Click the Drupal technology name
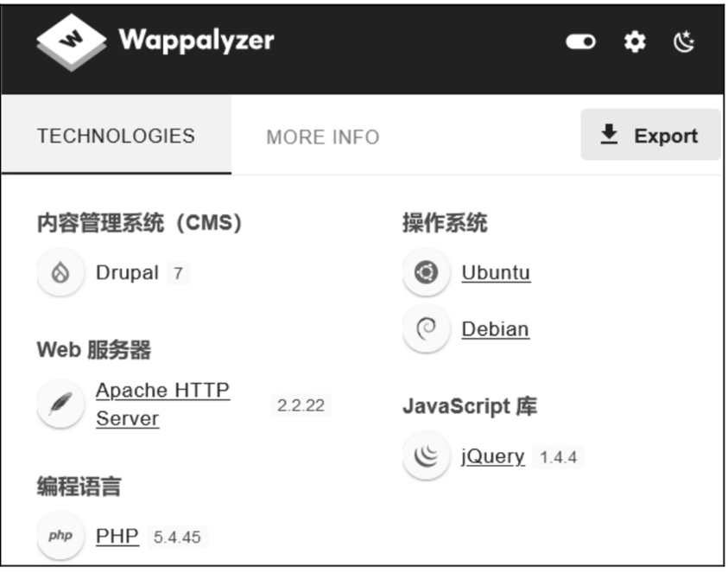This screenshot has width=728, height=573. click(127, 272)
